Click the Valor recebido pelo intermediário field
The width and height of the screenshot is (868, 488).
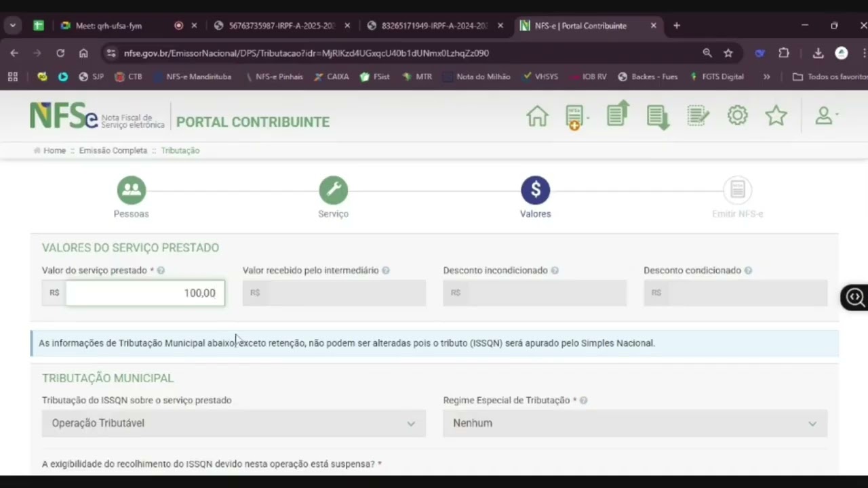pyautogui.click(x=334, y=293)
